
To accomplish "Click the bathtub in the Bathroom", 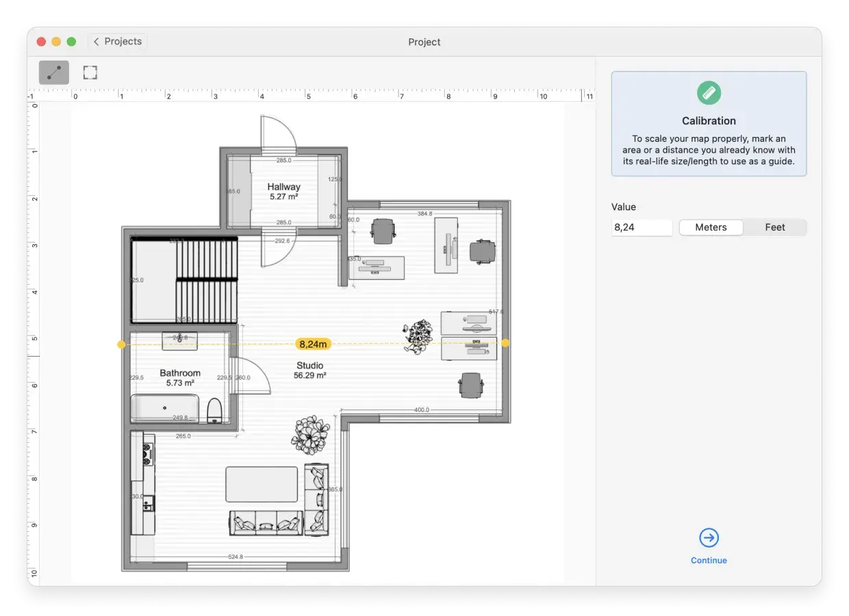I will point(165,408).
